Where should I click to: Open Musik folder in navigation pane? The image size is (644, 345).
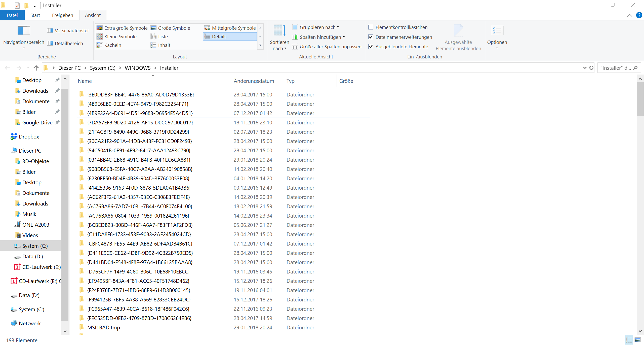coord(25,214)
